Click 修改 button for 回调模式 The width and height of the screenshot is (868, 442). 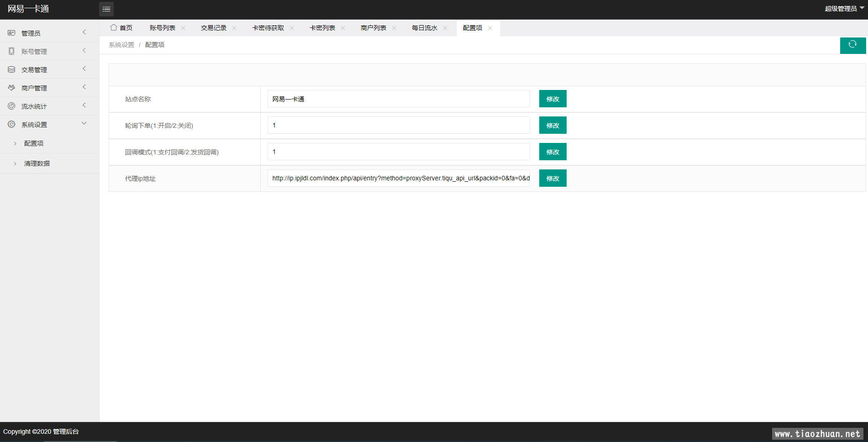[x=553, y=152]
